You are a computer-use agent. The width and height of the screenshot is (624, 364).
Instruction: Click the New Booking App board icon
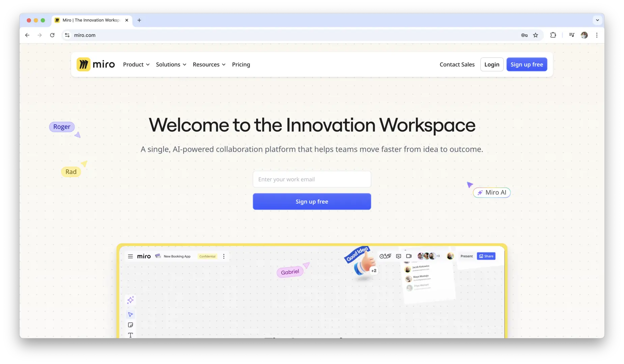[x=158, y=256]
